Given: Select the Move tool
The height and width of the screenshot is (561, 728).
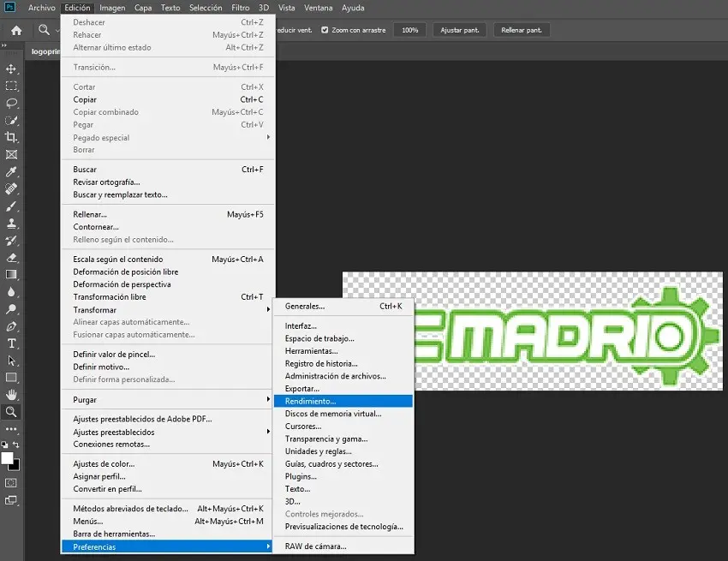Looking at the screenshot, I should coord(11,69).
